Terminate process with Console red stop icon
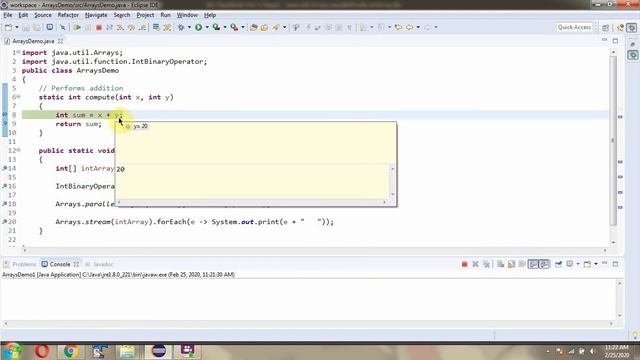This screenshot has width=640, height=360. (464, 264)
